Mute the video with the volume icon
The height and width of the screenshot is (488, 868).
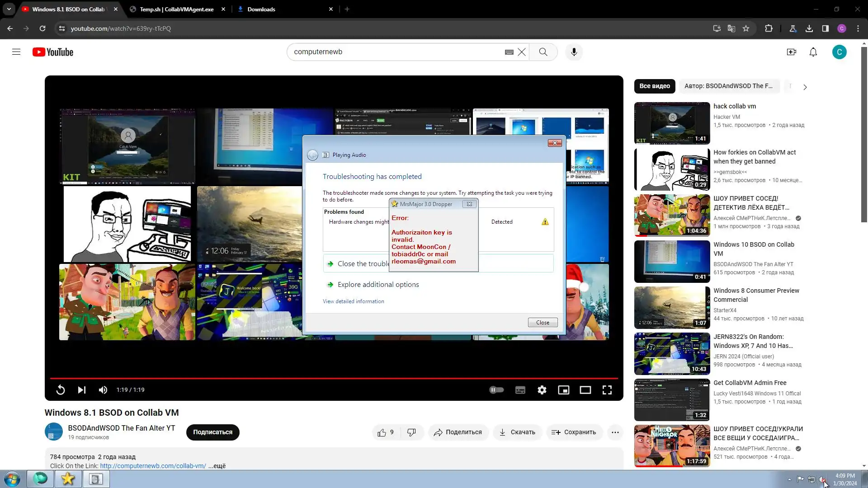coord(103,390)
